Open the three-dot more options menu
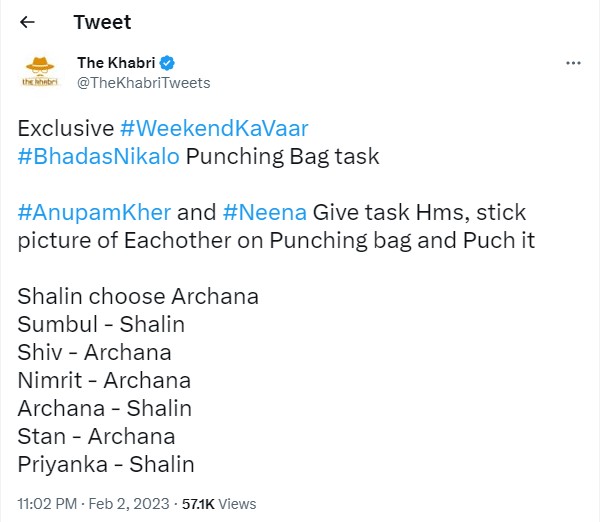The image size is (603, 522). tap(573, 63)
